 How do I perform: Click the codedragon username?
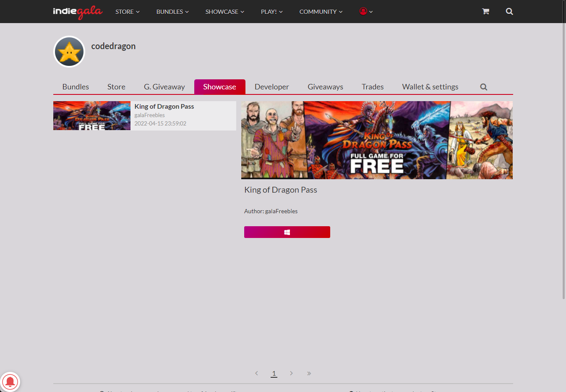pyautogui.click(x=113, y=46)
